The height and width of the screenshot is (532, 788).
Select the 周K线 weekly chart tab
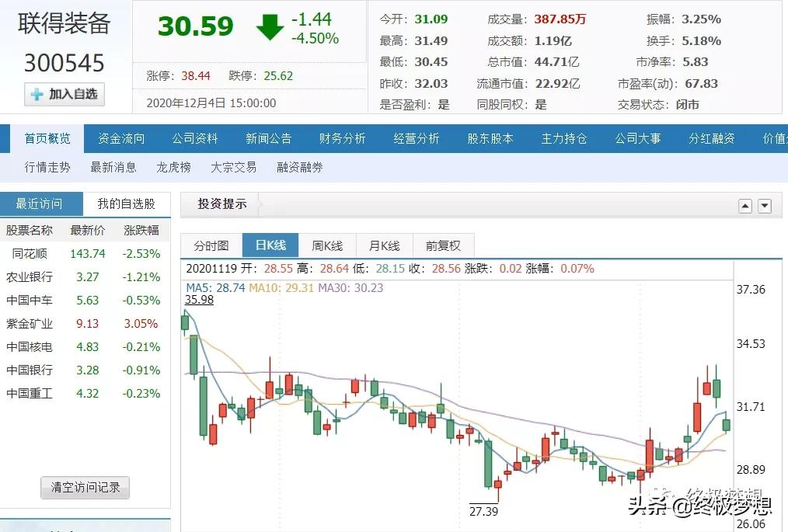pyautogui.click(x=327, y=245)
